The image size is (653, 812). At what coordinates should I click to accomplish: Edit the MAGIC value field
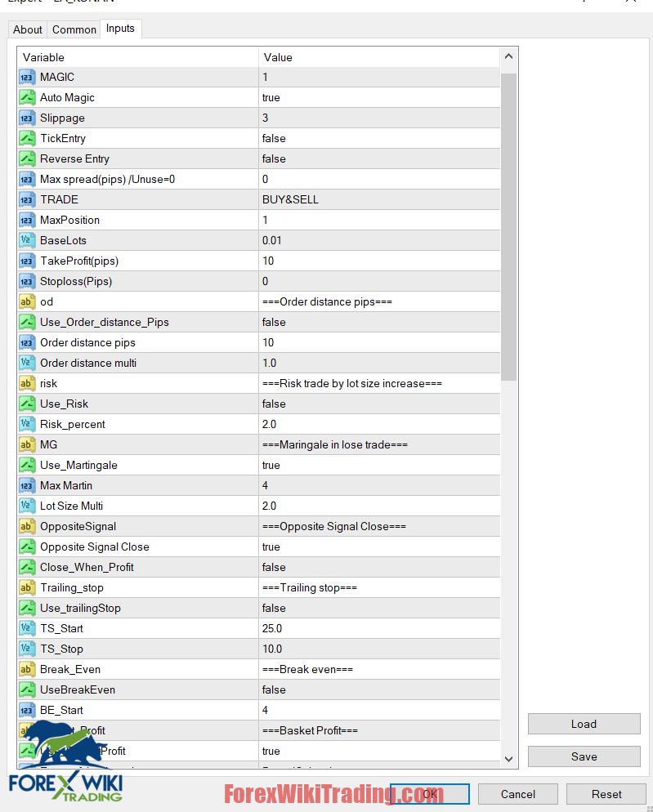click(x=379, y=77)
